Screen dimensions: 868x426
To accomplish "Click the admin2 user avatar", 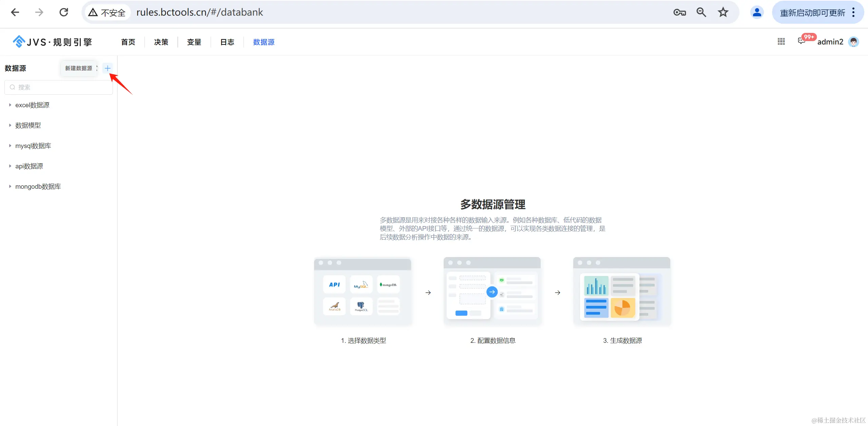I will (853, 42).
